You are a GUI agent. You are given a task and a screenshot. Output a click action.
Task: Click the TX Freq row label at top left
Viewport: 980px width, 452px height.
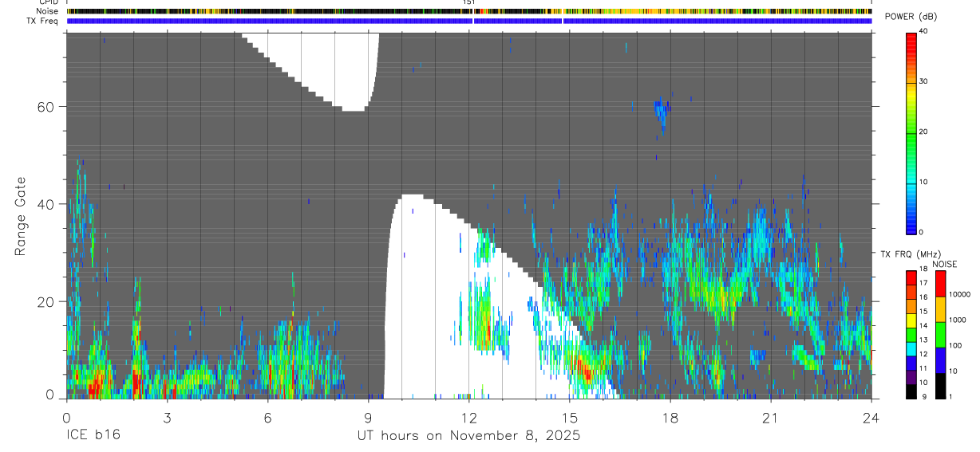click(42, 21)
